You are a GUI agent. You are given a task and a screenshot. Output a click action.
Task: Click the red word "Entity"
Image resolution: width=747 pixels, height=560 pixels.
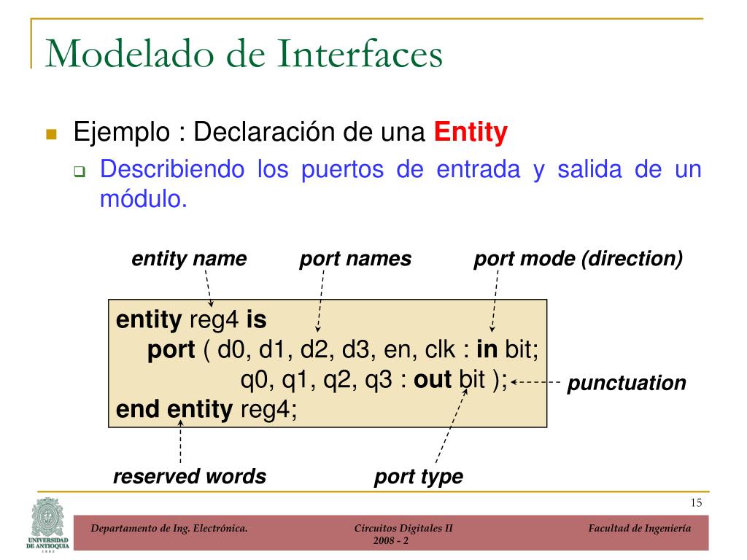pos(471,132)
